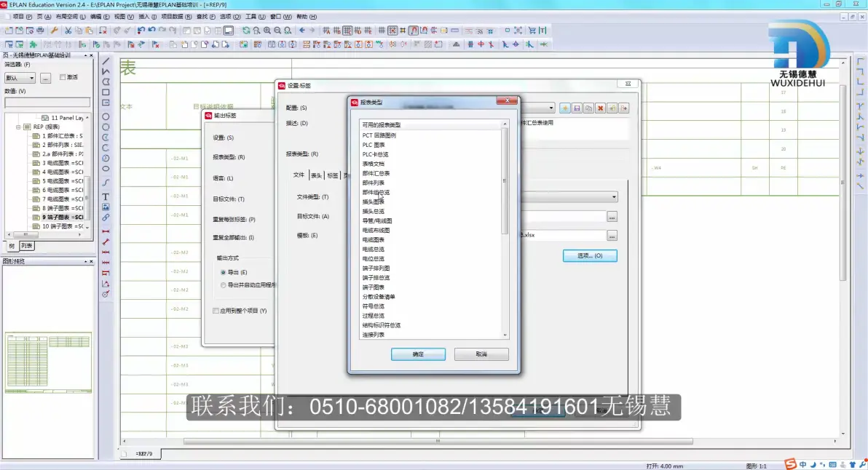
Task: Select the hyperlink tool
Action: 106,218
